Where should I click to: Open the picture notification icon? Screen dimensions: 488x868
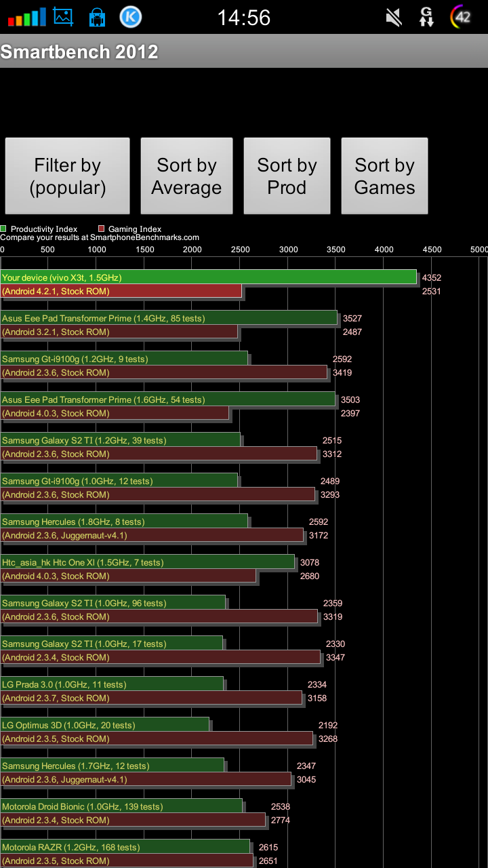[x=63, y=17]
